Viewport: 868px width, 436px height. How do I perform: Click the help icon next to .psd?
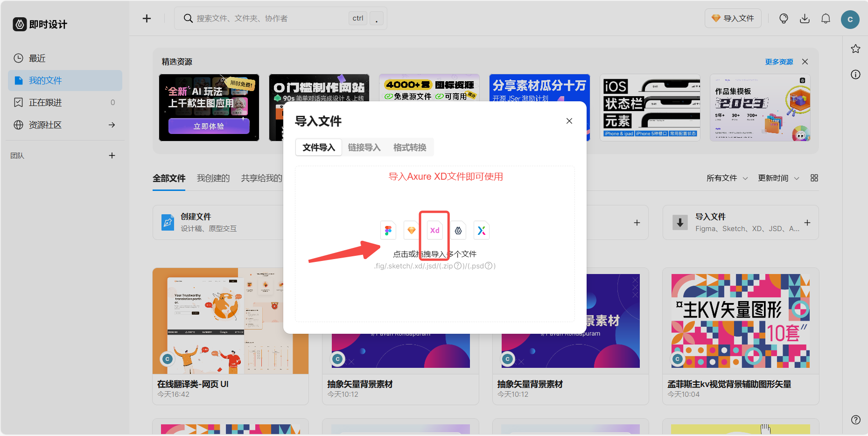pos(489,266)
